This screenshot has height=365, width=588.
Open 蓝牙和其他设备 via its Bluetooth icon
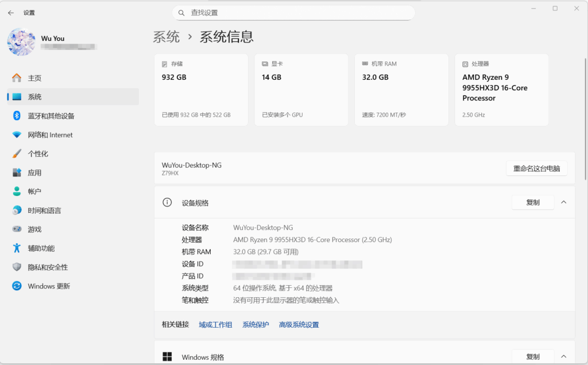click(x=17, y=116)
